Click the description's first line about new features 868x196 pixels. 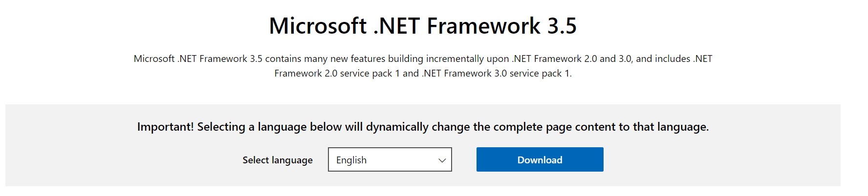point(423,59)
